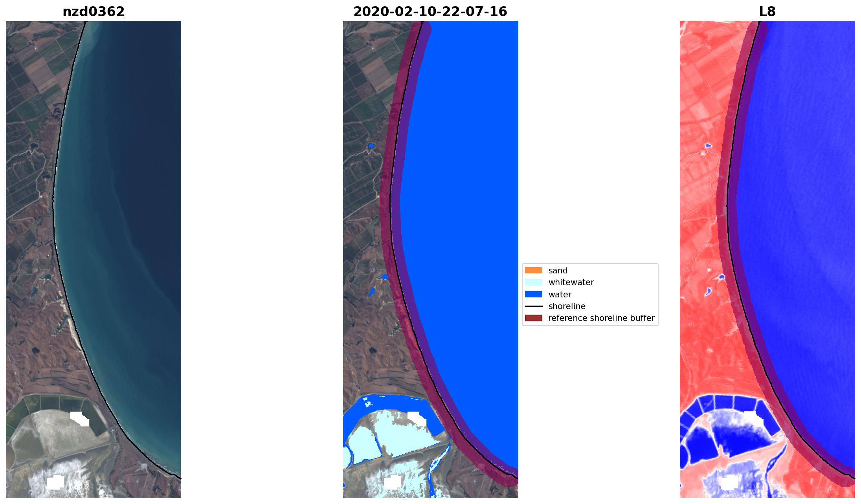Click the dark ocean in RGB image
This screenshot has height=504, width=861.
pyautogui.click(x=149, y=157)
